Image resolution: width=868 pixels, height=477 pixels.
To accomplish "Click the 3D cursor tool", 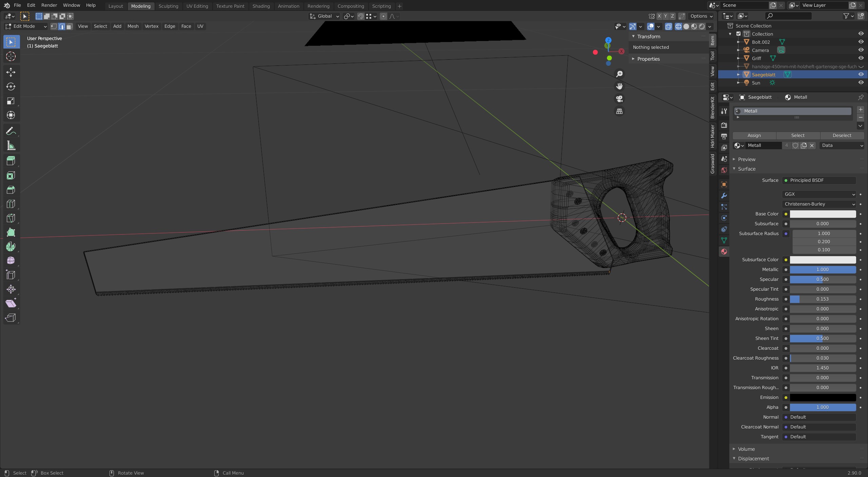I will [x=11, y=56].
